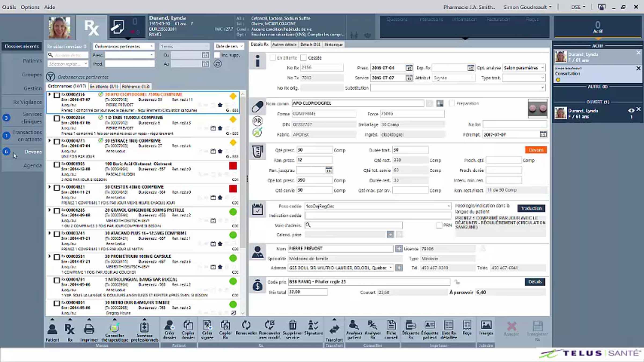This screenshot has width=644, height=362.
Task: Toggle the Cessée checkbox
Action: (x=303, y=58)
